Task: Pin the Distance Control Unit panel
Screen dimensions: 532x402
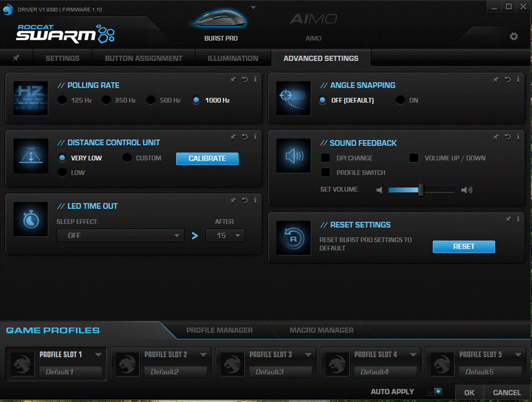Action: point(233,137)
